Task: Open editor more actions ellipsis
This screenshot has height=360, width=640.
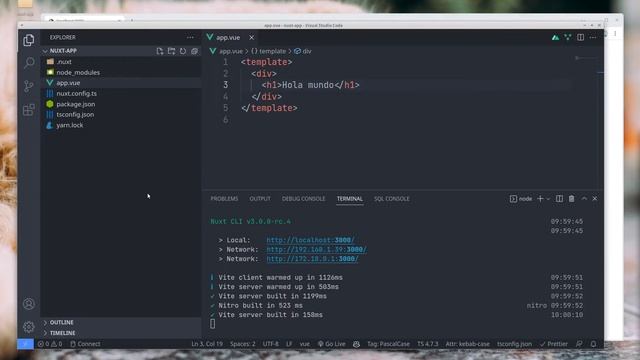Action: coord(593,37)
